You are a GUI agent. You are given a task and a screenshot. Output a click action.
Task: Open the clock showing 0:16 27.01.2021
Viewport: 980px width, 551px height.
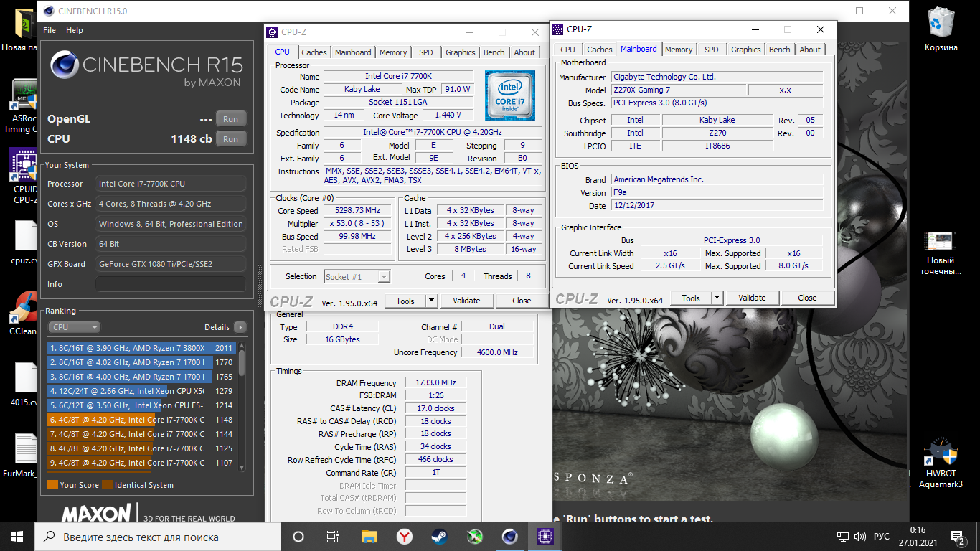918,537
